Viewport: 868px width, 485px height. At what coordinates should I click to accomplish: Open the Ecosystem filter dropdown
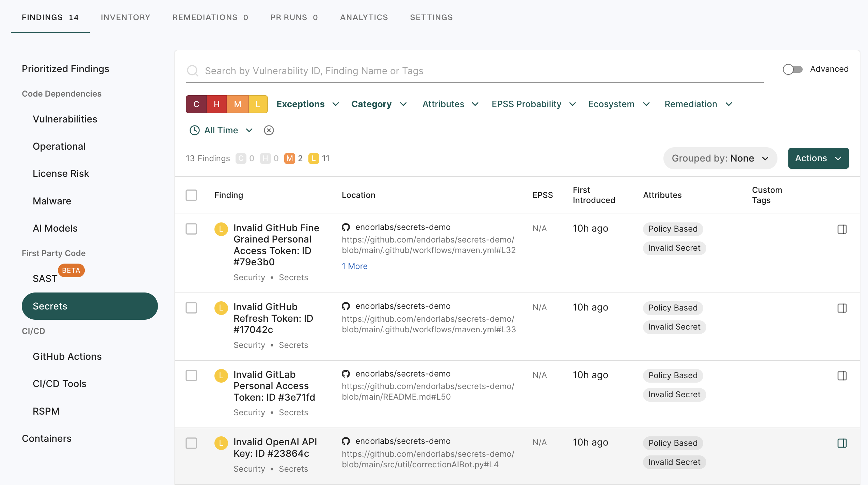(619, 104)
